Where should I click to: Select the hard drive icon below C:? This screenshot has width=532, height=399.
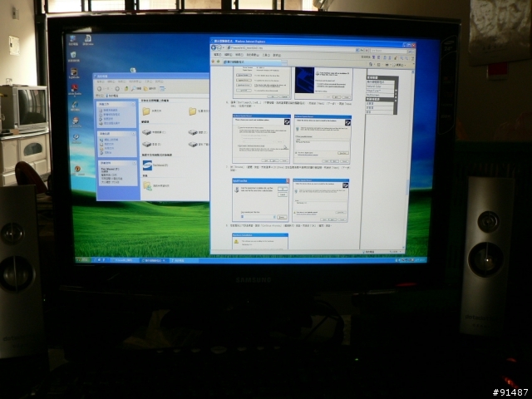coord(146,144)
